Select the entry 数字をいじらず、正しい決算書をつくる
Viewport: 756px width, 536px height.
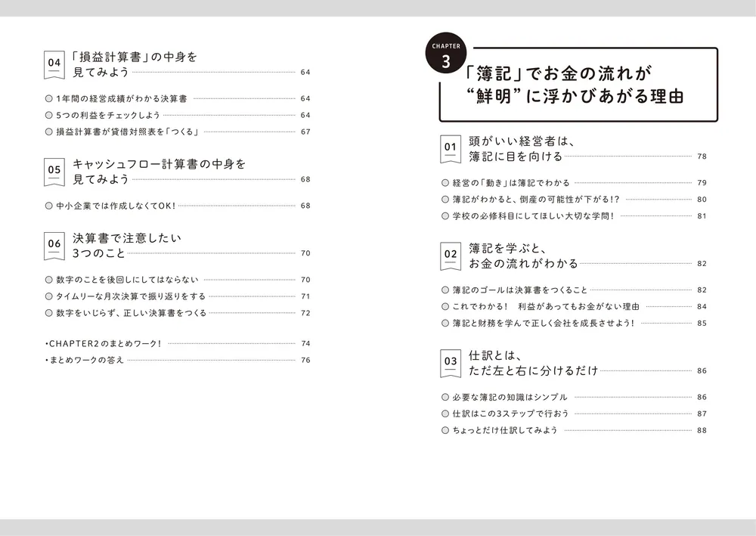click(x=131, y=313)
